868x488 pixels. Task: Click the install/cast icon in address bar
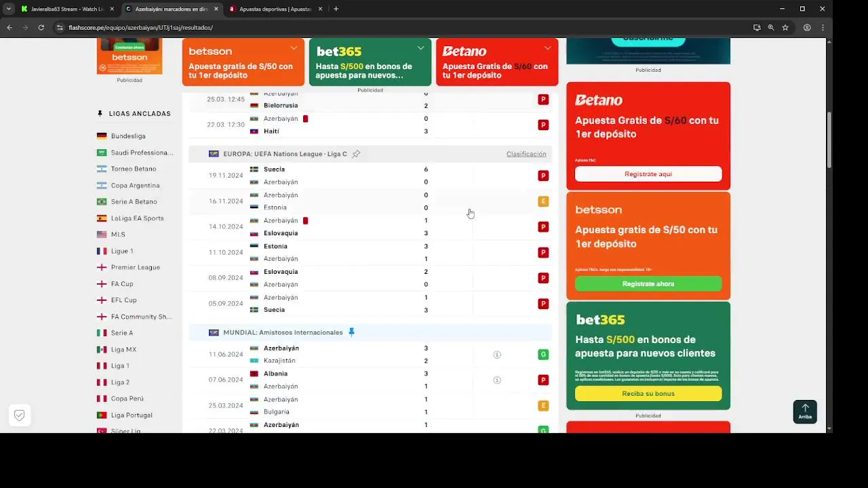coord(757,28)
